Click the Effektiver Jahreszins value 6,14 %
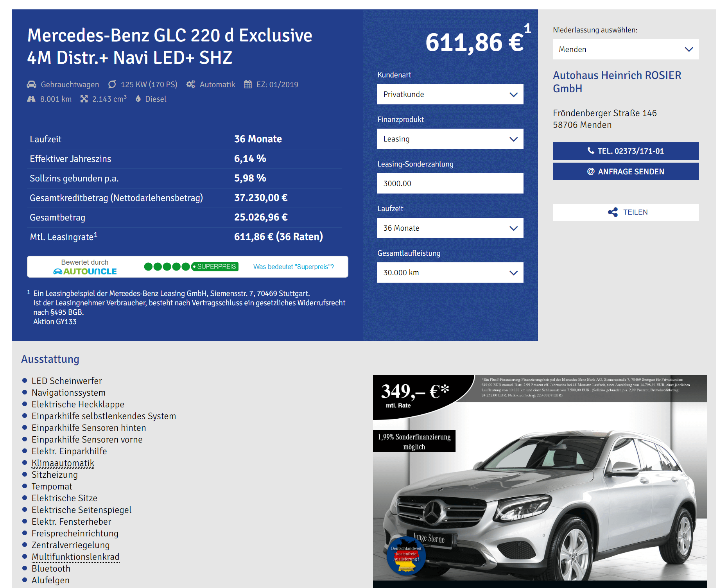Image resolution: width=728 pixels, height=588 pixels. (250, 159)
